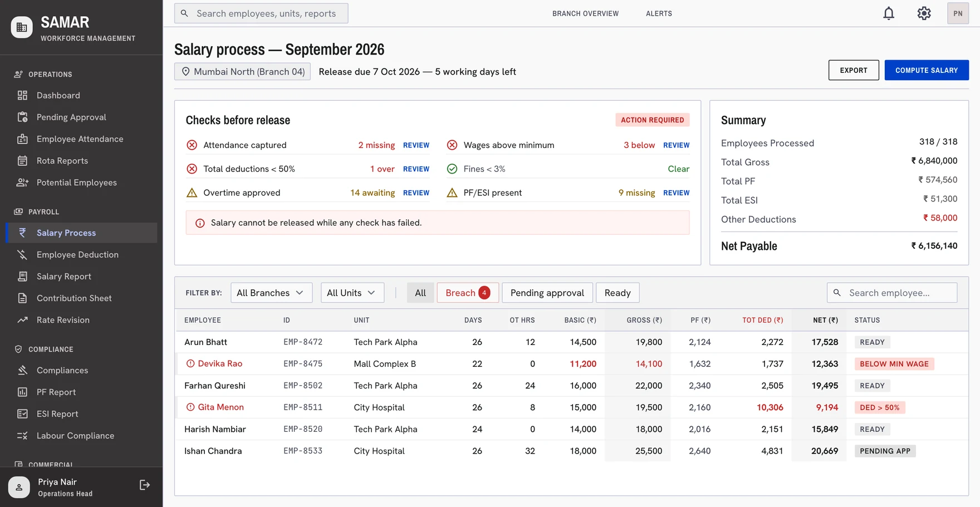
Task: Click the warning icon beside Devika Rao
Action: point(190,363)
